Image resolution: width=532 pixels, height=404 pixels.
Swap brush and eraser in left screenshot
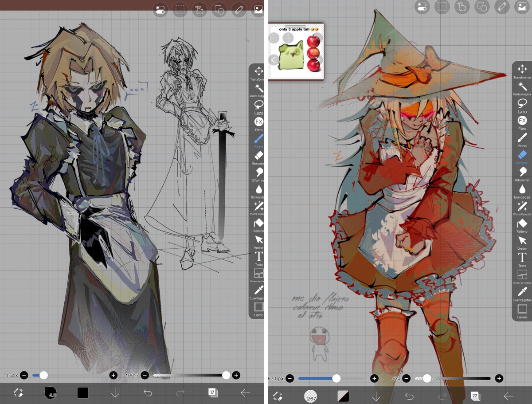[x=18, y=392]
